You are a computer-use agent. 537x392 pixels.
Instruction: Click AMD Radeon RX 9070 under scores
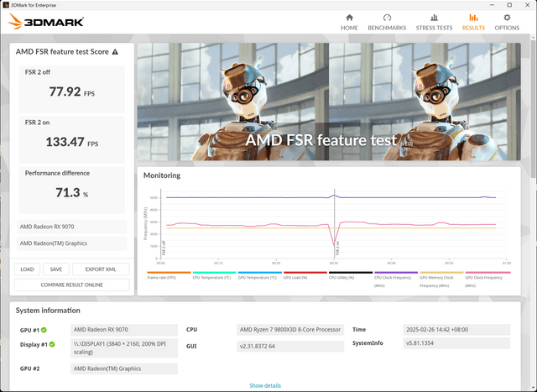(x=72, y=227)
